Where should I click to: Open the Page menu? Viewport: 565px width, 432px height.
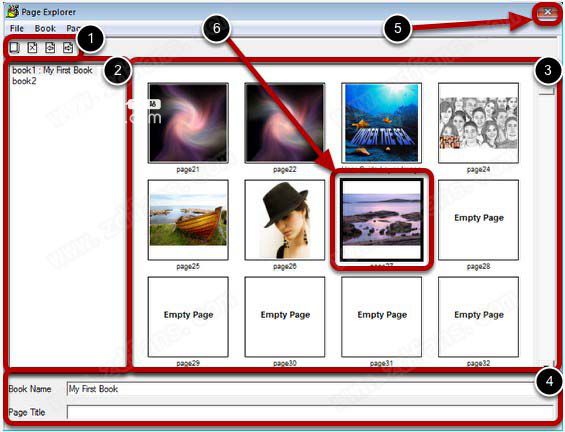click(x=73, y=28)
